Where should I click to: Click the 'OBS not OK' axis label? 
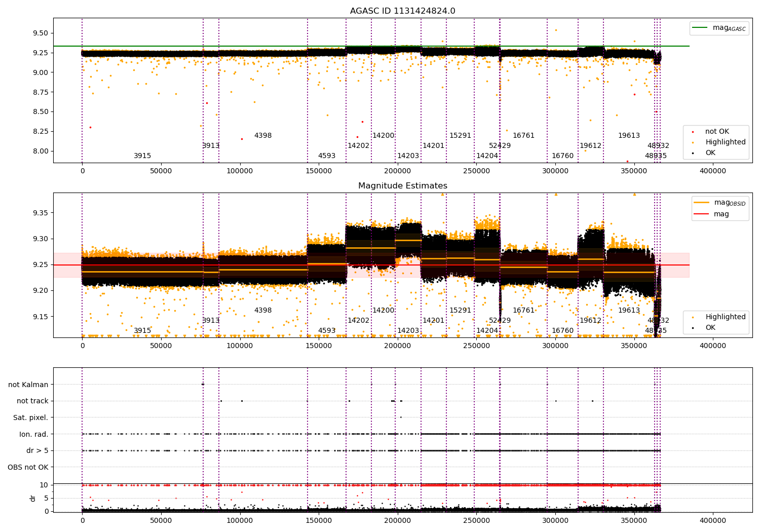coord(28,467)
